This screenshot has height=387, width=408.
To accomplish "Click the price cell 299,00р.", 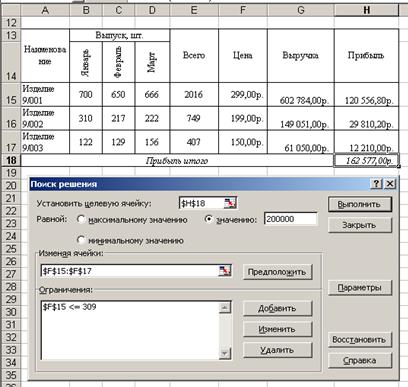I will 243,95.
